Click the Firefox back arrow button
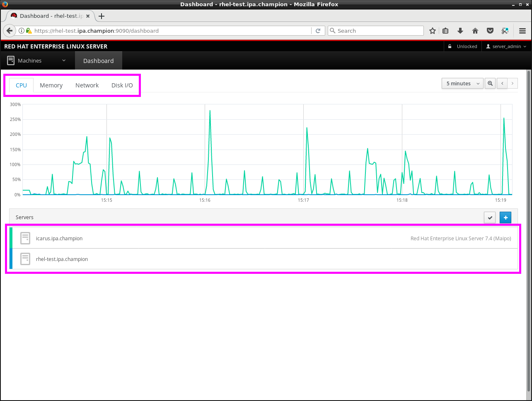This screenshot has height=401, width=532. point(10,31)
